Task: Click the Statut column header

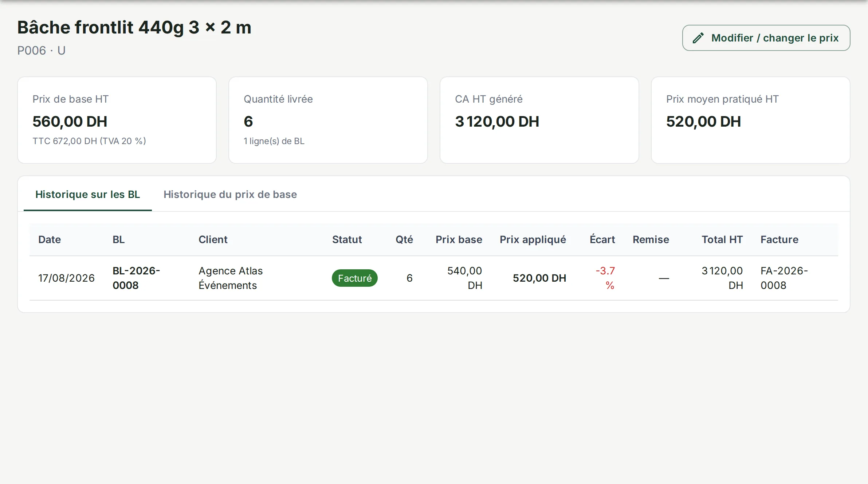Action: [x=347, y=239]
